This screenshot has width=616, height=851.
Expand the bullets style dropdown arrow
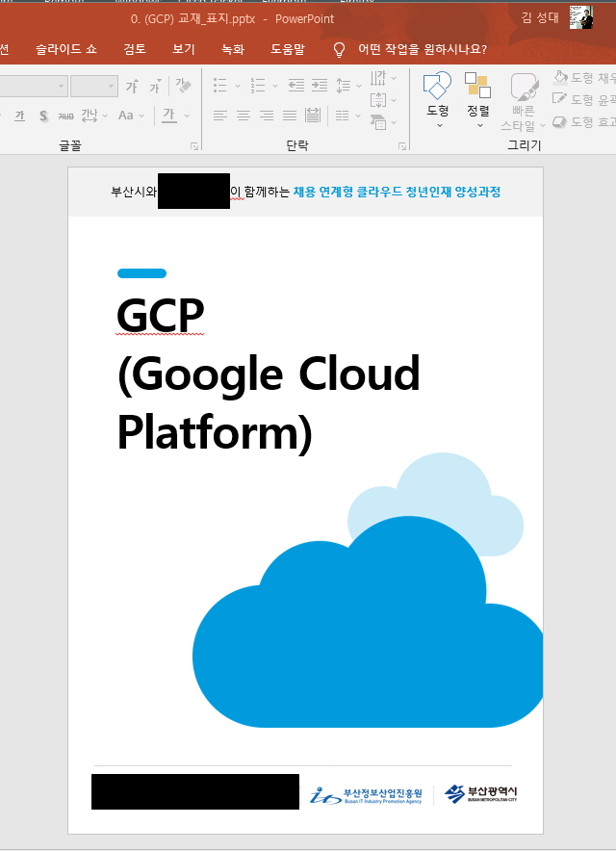point(237,86)
